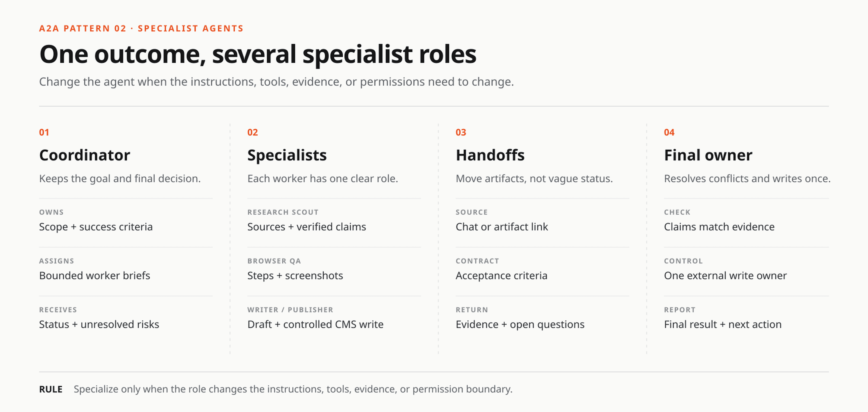Click 'Acceptance criteria' under Contract
Screen dimensions: 868x412
pyautogui.click(x=501, y=276)
